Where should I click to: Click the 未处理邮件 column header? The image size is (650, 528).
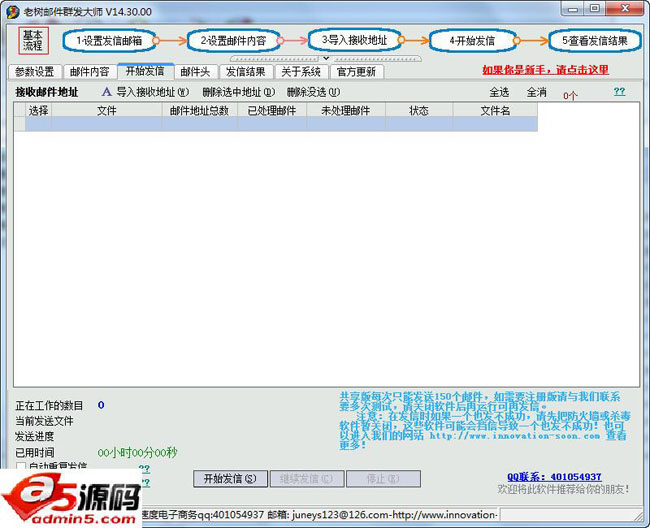point(346,111)
